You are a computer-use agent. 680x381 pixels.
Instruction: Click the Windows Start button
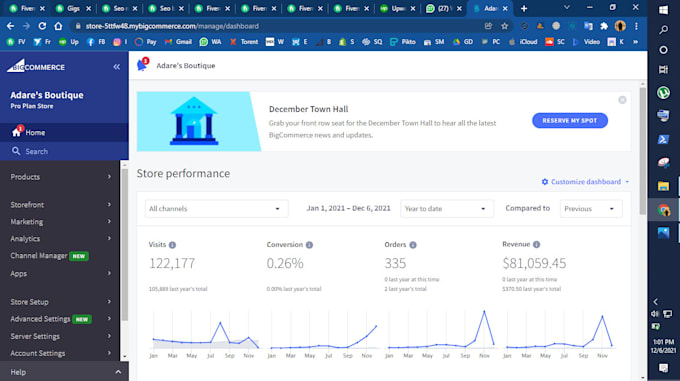pyautogui.click(x=663, y=10)
